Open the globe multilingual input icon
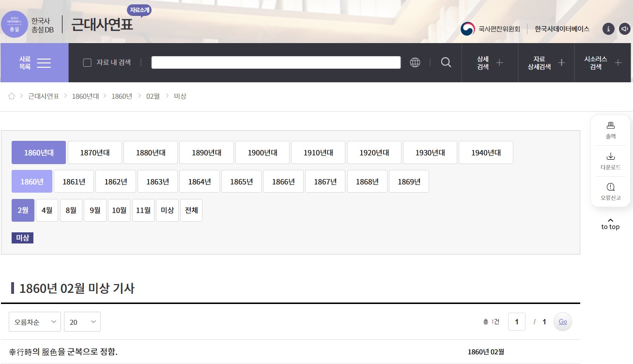Viewport: 633px width, 364px height. (415, 62)
